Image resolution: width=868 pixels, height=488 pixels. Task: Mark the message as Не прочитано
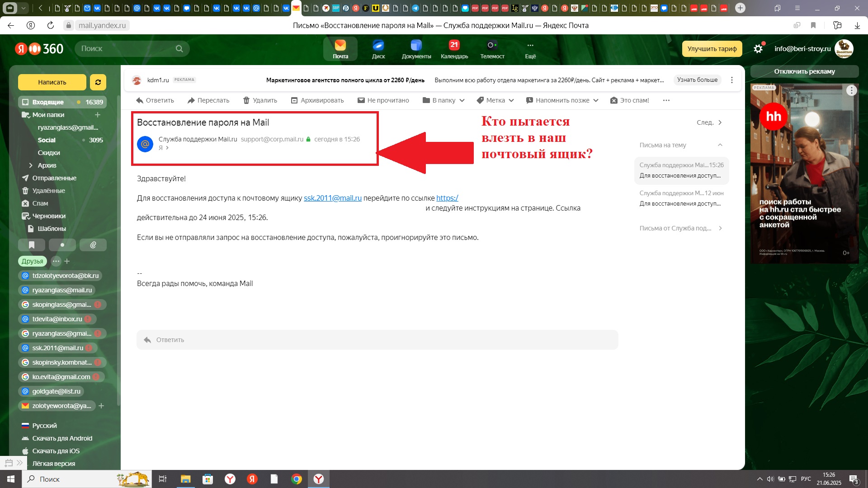tap(383, 100)
